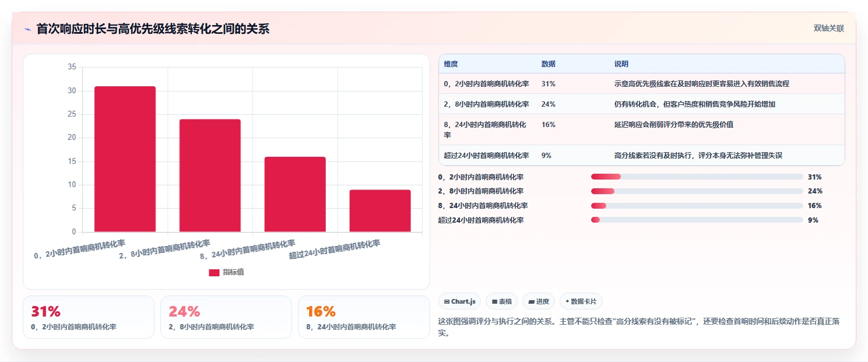Click the 双轴关联 badge in the header
This screenshot has width=868, height=362.
tap(829, 29)
